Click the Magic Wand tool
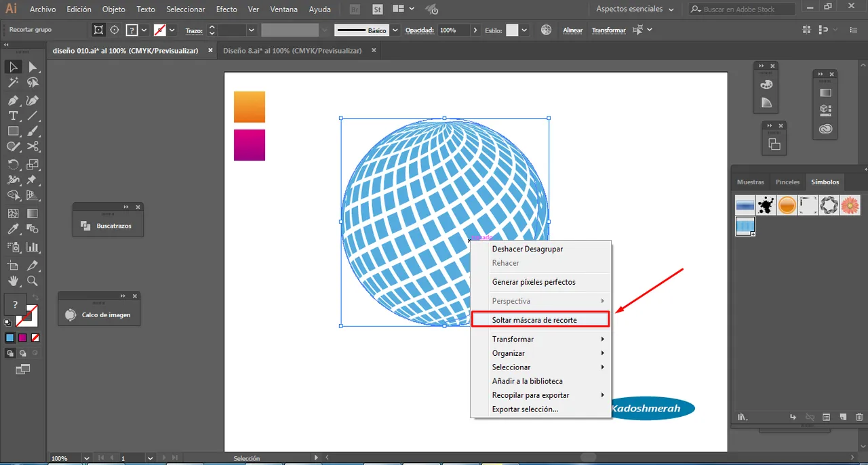Image resolution: width=868 pixels, height=465 pixels. tap(13, 83)
